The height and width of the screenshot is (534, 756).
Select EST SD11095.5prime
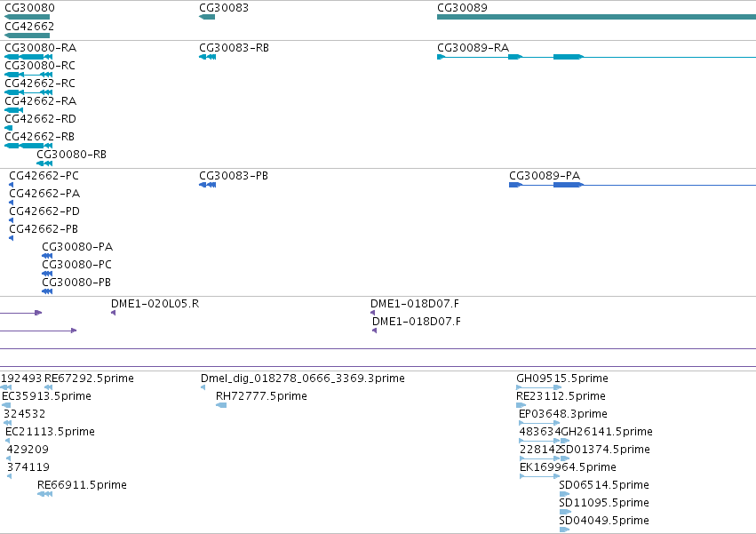[x=603, y=503]
